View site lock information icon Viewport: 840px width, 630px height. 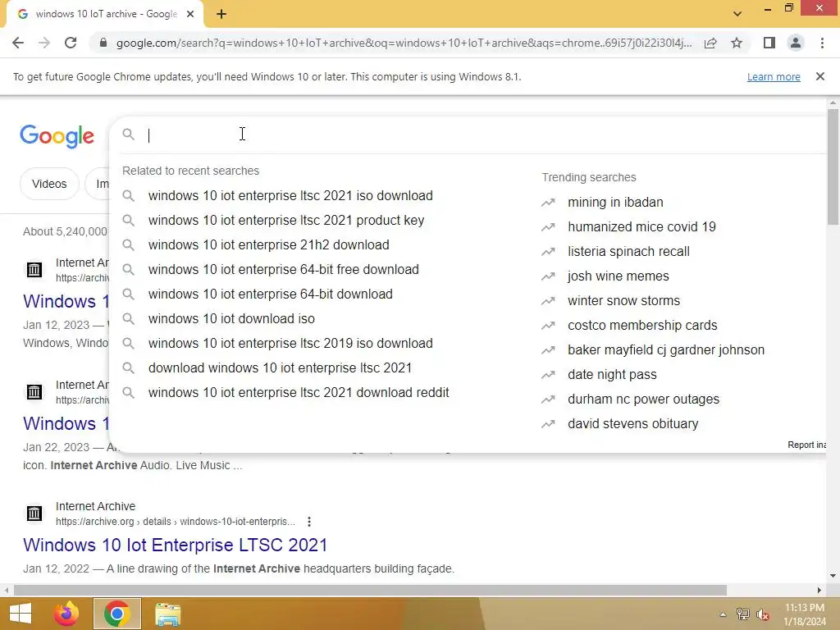[103, 43]
